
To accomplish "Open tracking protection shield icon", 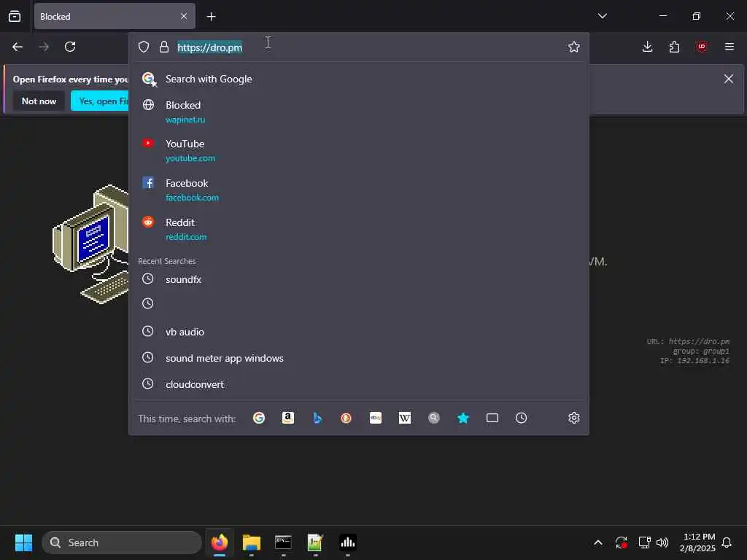I will tap(144, 47).
